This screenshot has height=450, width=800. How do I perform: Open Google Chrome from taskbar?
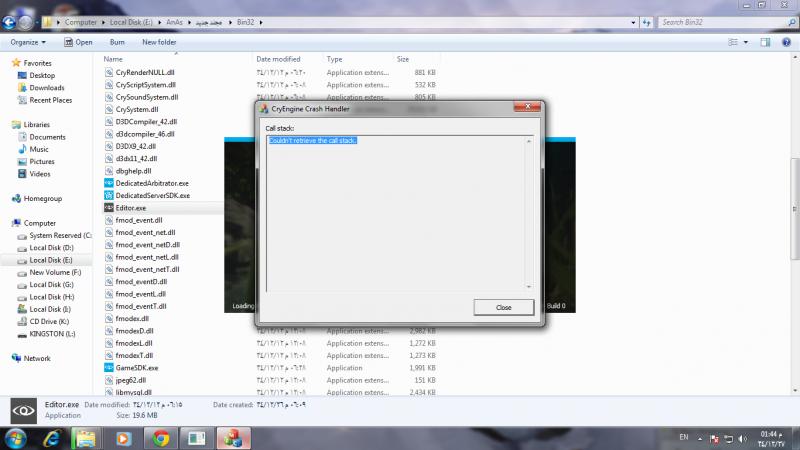pyautogui.click(x=161, y=438)
